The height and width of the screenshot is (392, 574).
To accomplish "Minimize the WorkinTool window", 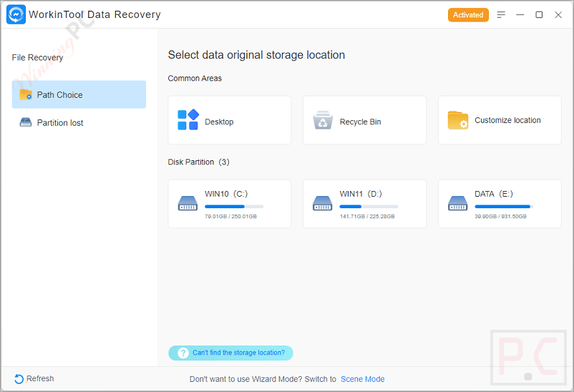I will coord(520,14).
